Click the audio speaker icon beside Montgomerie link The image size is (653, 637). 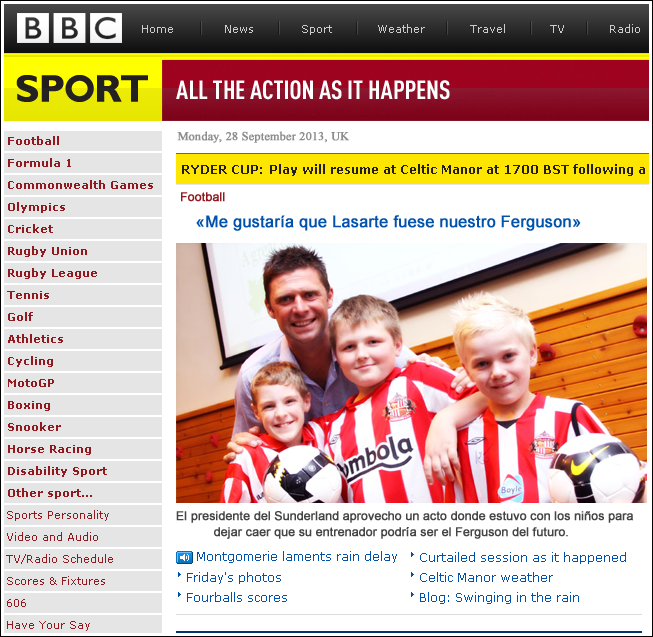pos(184,557)
